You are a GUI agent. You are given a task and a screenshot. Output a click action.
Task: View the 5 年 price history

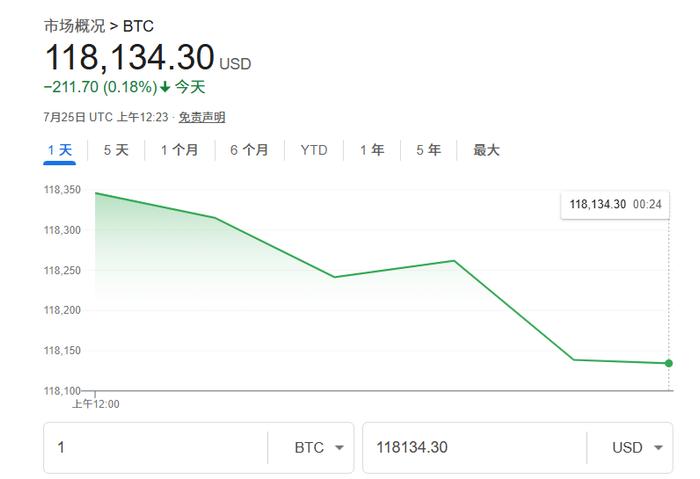(429, 150)
